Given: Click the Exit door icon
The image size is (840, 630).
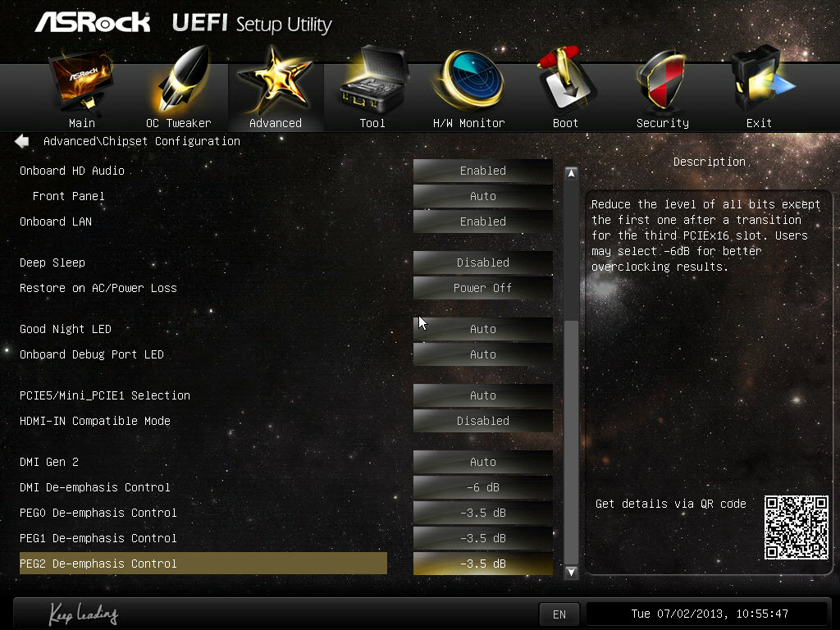Looking at the screenshot, I should click(x=760, y=80).
